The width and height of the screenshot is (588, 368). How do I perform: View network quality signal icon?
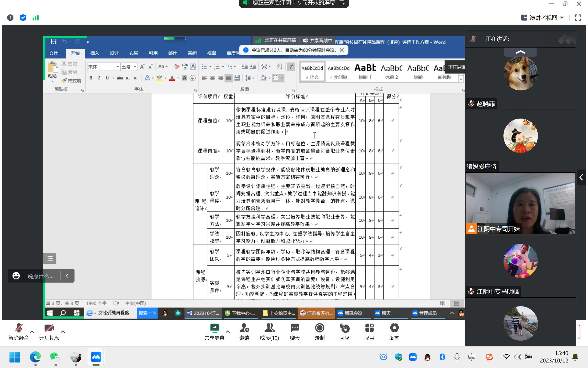click(35, 18)
